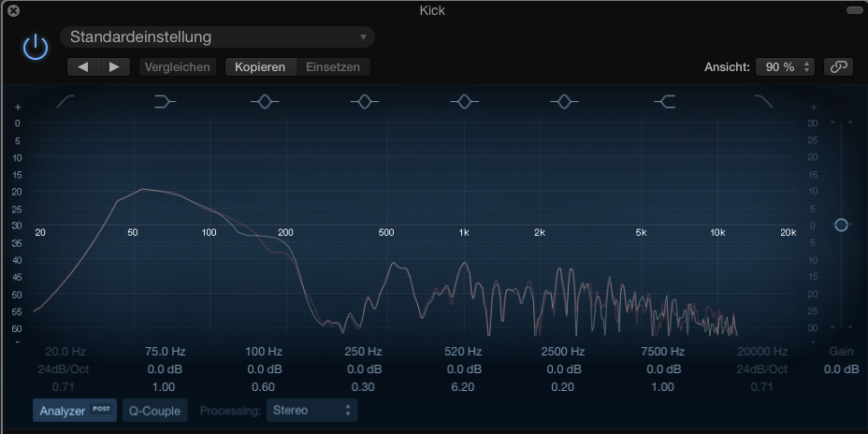The image size is (868, 434).
Task: Toggle the Analyzer button
Action: tap(75, 411)
